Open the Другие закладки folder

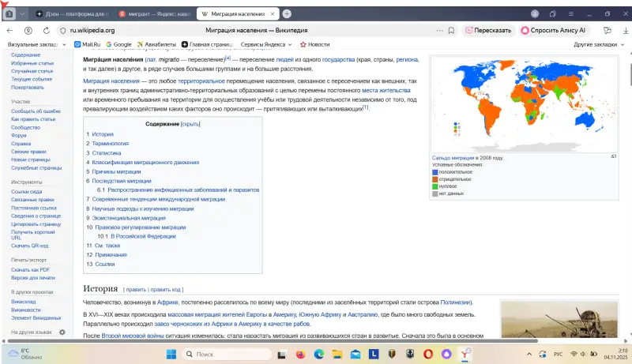(597, 44)
